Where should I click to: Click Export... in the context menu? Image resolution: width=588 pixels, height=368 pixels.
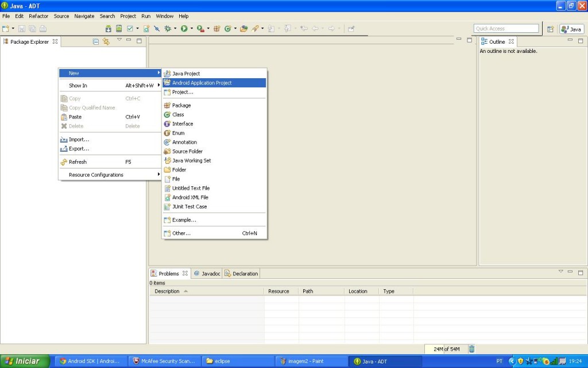tap(110, 149)
